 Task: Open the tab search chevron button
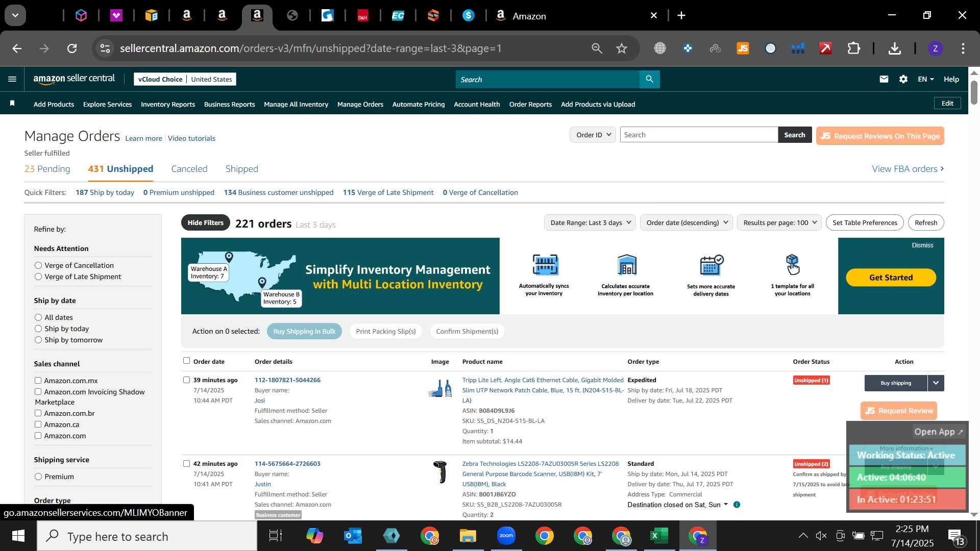(15, 15)
